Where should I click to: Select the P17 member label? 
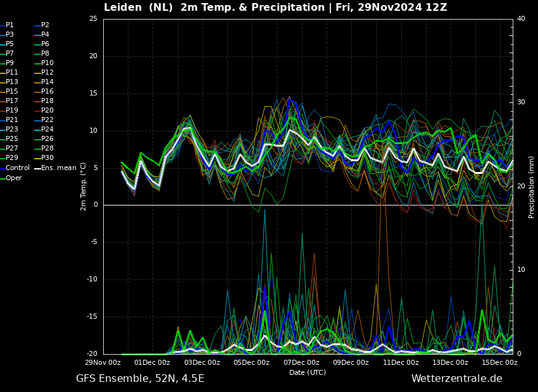(x=11, y=101)
